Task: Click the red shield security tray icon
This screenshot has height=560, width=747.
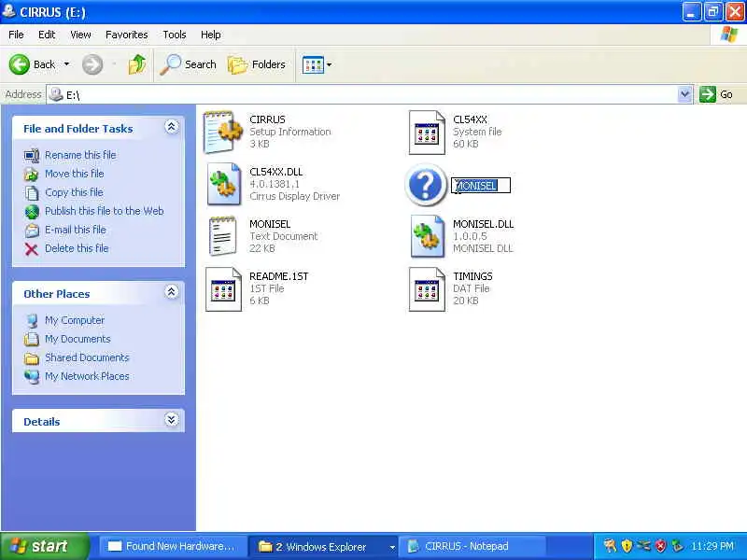Action: point(660,546)
